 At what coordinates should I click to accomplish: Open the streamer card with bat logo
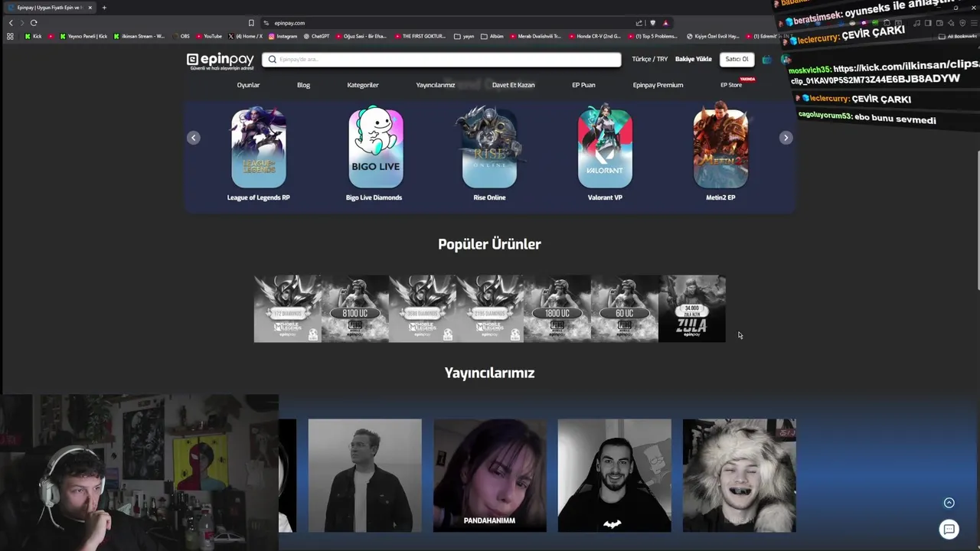tap(614, 475)
